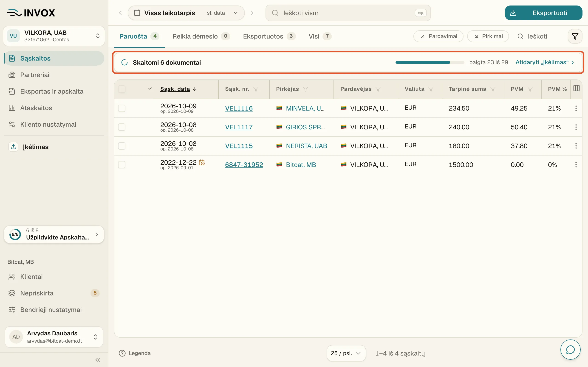Open invoice link VEL1115
The image size is (588, 367).
239,146
